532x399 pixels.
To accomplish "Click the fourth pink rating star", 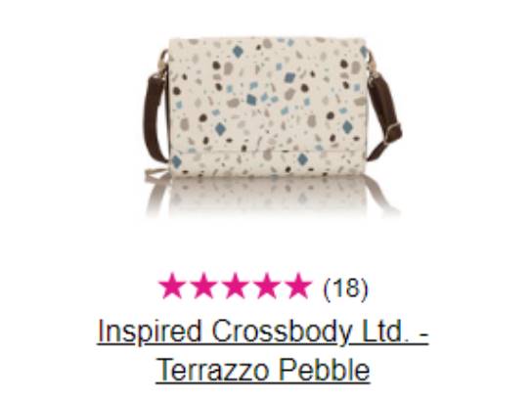I will (x=267, y=286).
